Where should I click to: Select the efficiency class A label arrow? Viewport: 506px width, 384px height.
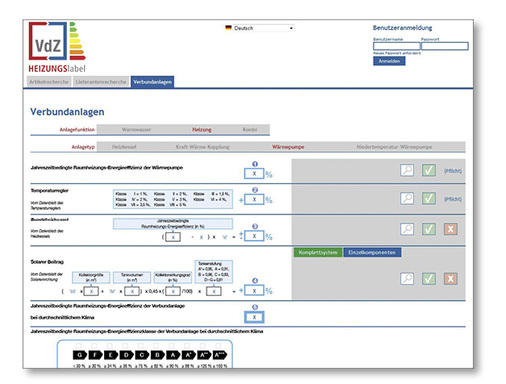[173, 355]
